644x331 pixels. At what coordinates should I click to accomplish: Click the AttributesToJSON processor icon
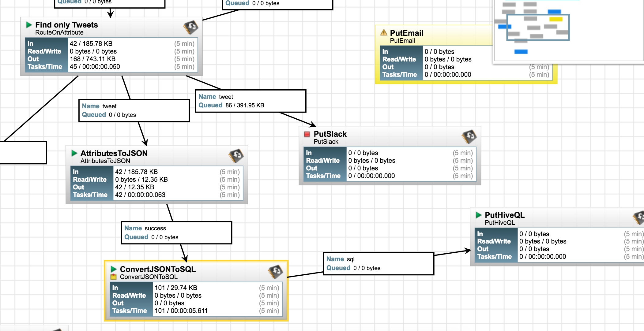click(x=236, y=156)
